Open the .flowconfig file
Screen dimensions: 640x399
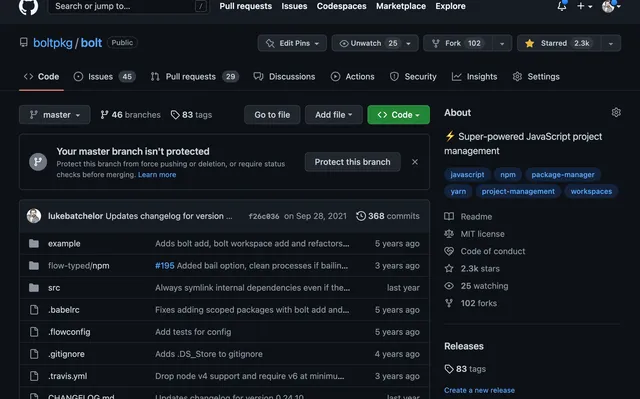coord(69,332)
